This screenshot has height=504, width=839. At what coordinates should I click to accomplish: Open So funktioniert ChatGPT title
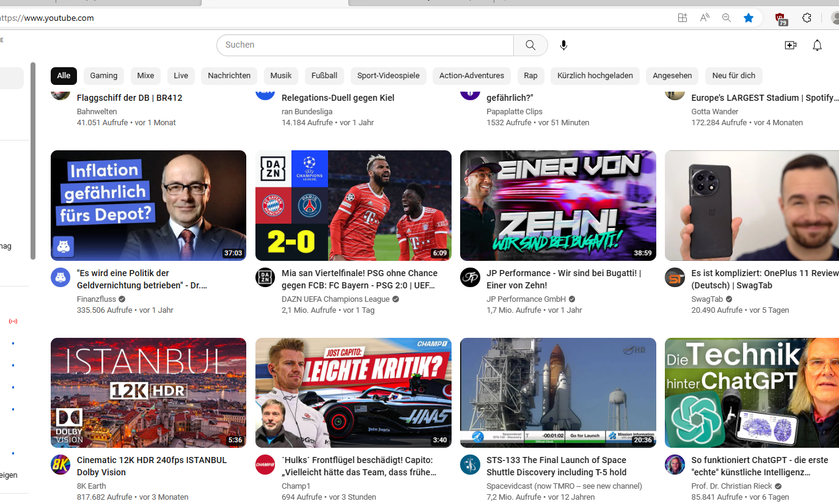tap(760, 466)
